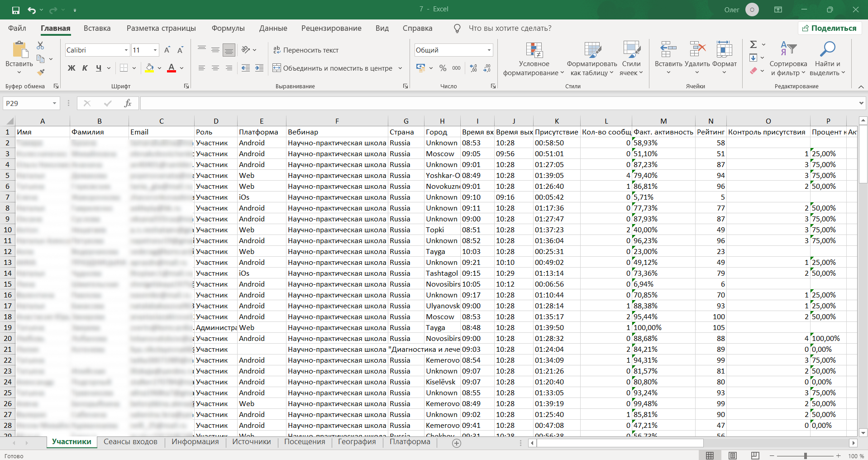The height and width of the screenshot is (460, 868).
Task: Click the AutoSum sigma icon
Action: pos(753,44)
